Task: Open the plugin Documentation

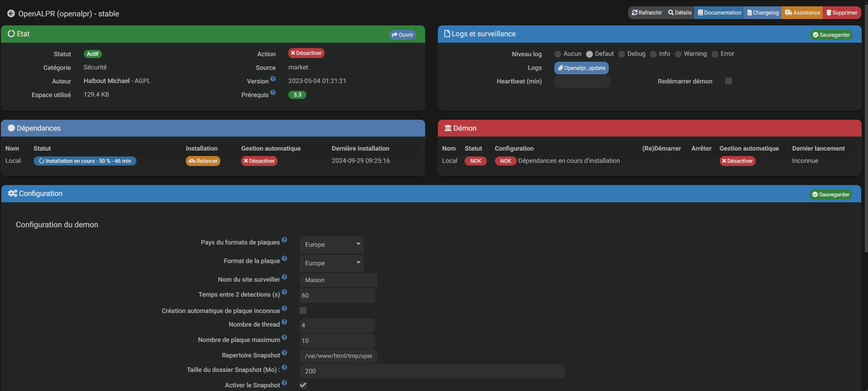Action: [x=719, y=13]
